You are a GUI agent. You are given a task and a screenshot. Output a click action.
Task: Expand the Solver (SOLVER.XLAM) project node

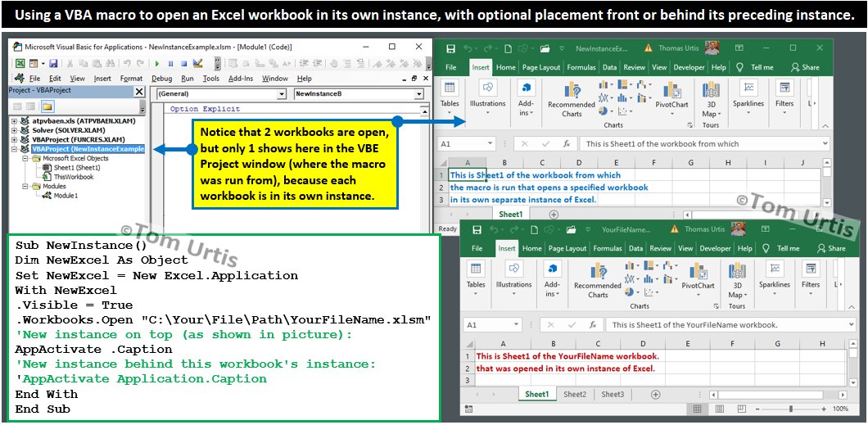14,130
